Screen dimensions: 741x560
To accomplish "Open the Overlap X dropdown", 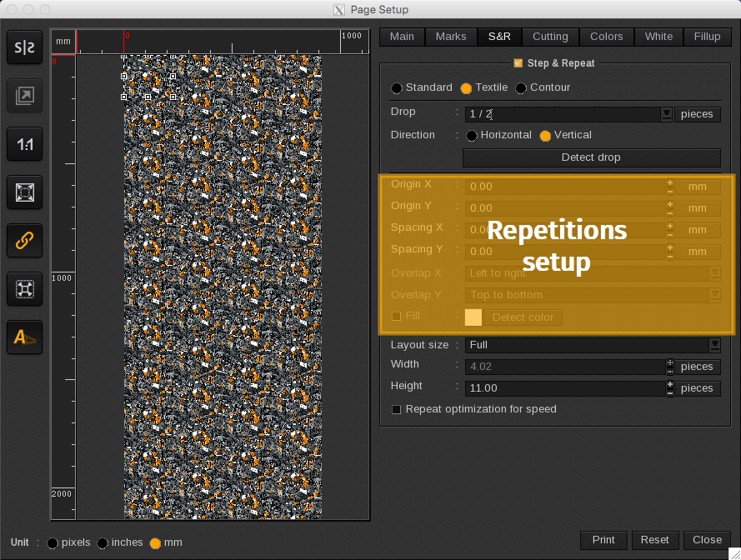I will point(714,273).
